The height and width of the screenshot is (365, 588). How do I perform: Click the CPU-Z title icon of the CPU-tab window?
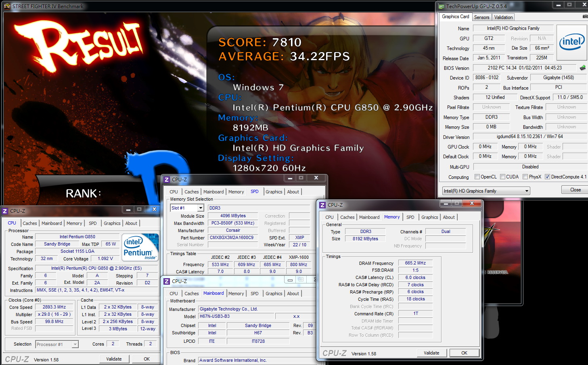(x=5, y=211)
